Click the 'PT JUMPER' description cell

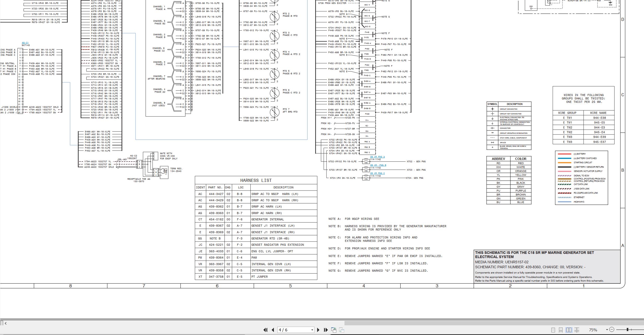pyautogui.click(x=260, y=277)
